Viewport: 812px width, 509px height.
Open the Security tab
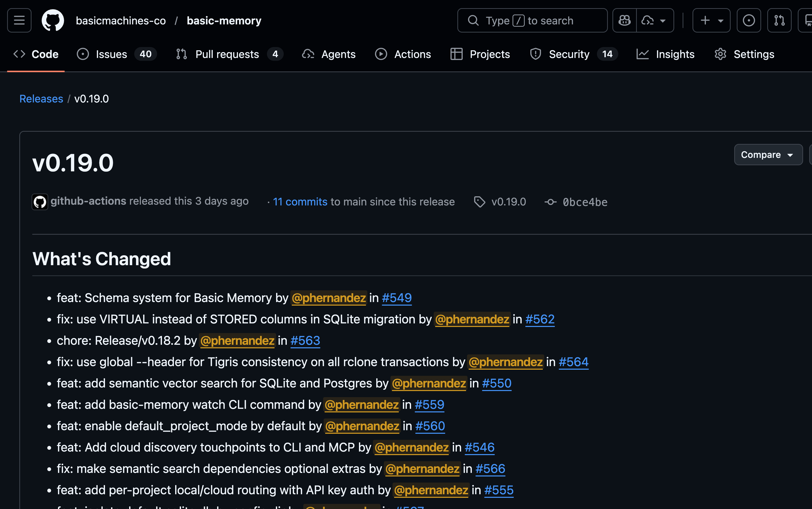574,54
